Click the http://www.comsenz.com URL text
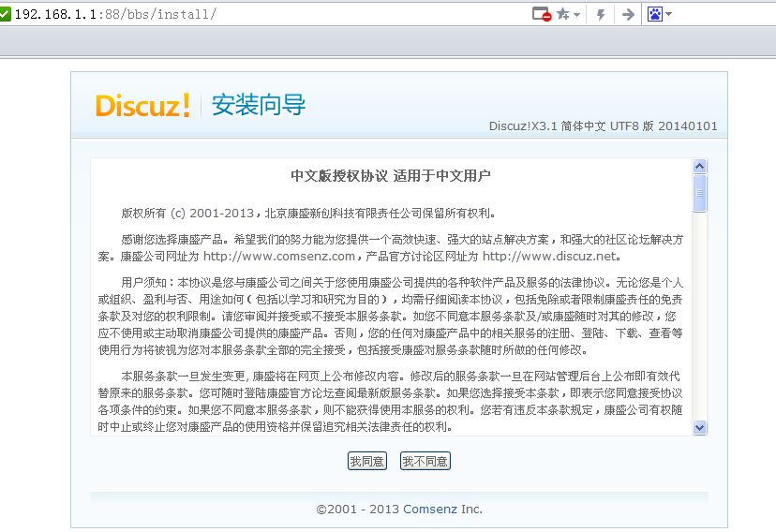Image resolution: width=776 pixels, height=532 pixels. [x=279, y=256]
